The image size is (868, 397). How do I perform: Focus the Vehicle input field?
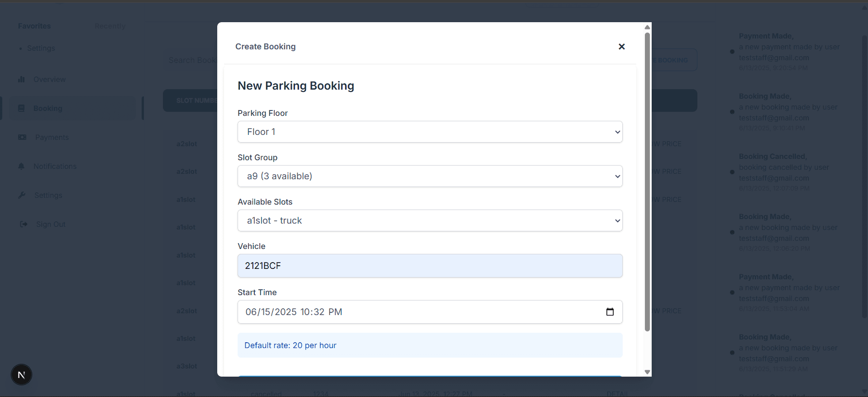coord(430,266)
